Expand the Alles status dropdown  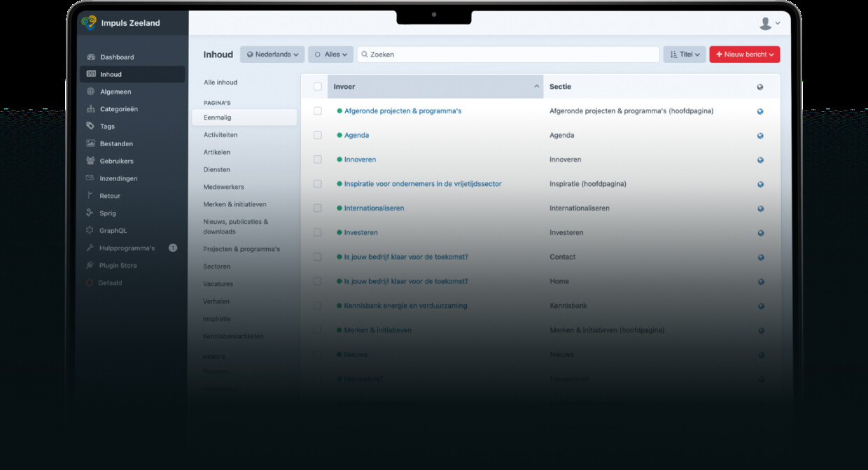331,55
